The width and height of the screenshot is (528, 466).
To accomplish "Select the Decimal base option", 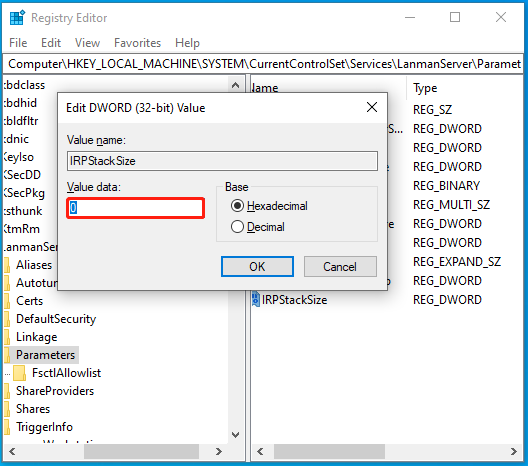I will tap(237, 227).
